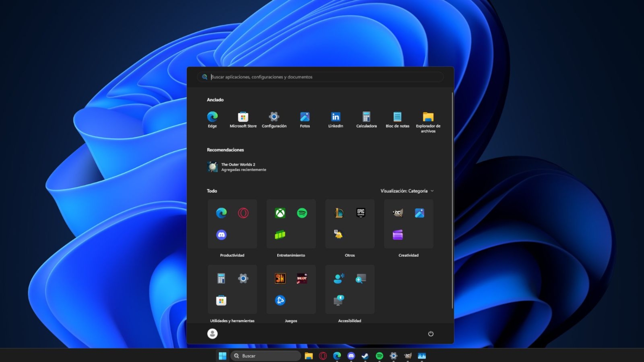Launch LinkedIn from pinned apps
The image size is (644, 362).
pyautogui.click(x=335, y=117)
